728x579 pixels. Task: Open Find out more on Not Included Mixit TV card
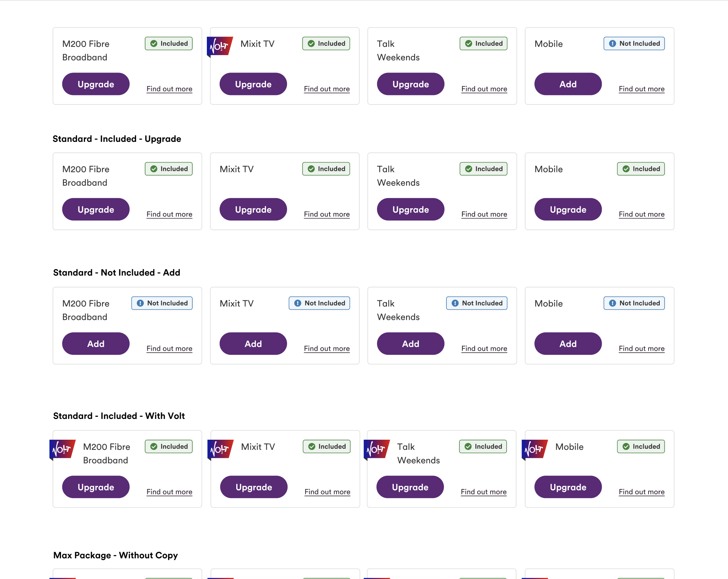pos(327,349)
